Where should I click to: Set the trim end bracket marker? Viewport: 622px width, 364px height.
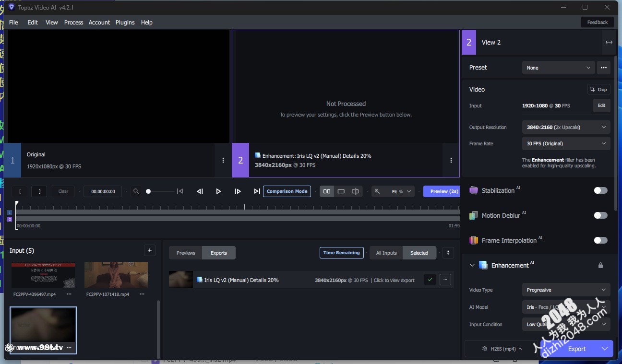pyautogui.click(x=39, y=191)
